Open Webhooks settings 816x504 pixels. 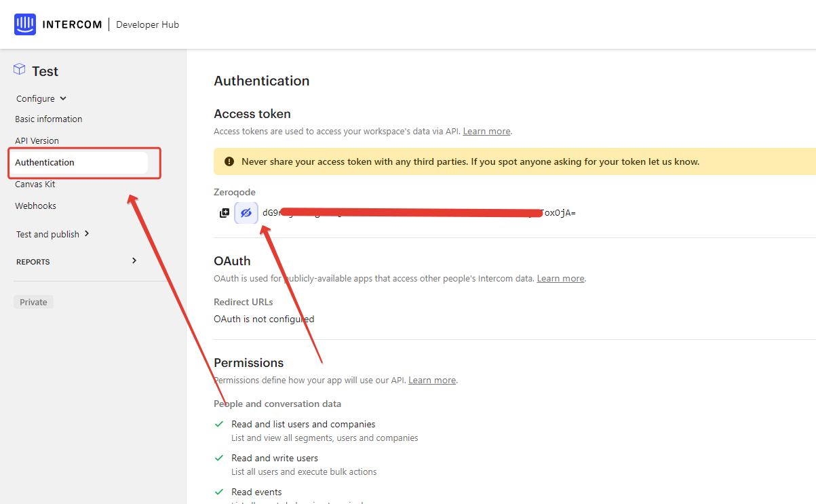coord(36,206)
